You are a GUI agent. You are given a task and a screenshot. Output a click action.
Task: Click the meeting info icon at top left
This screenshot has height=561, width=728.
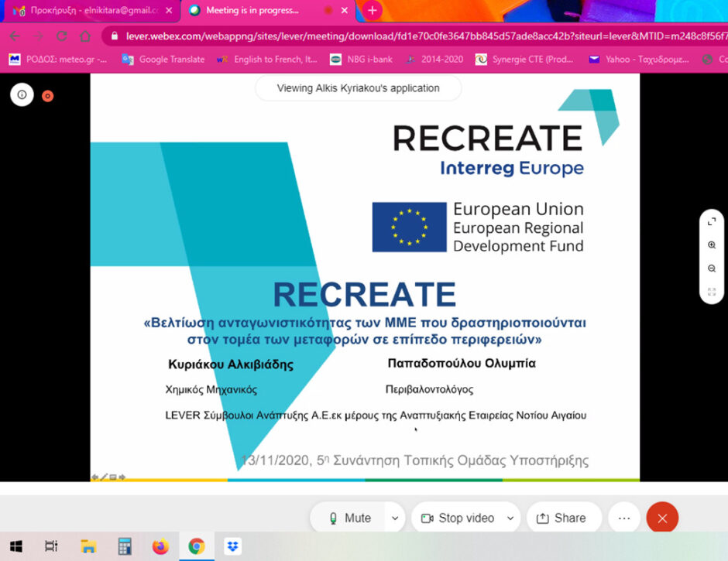[22, 95]
